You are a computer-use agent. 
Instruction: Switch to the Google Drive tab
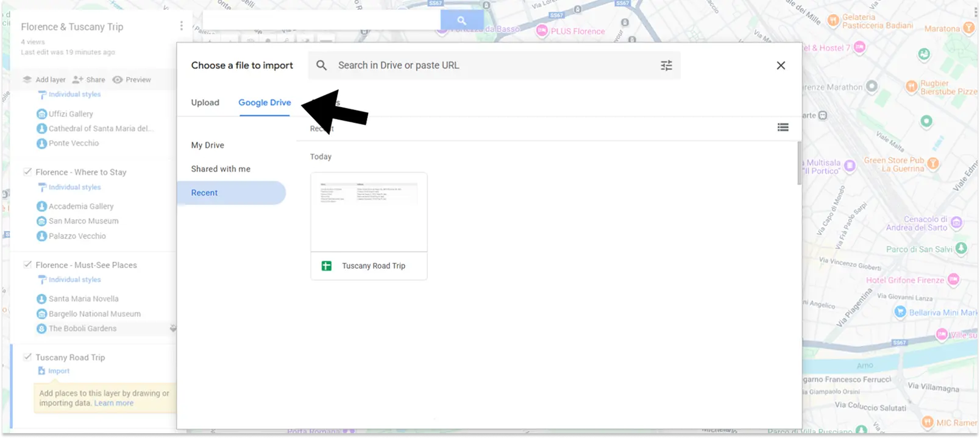click(265, 102)
